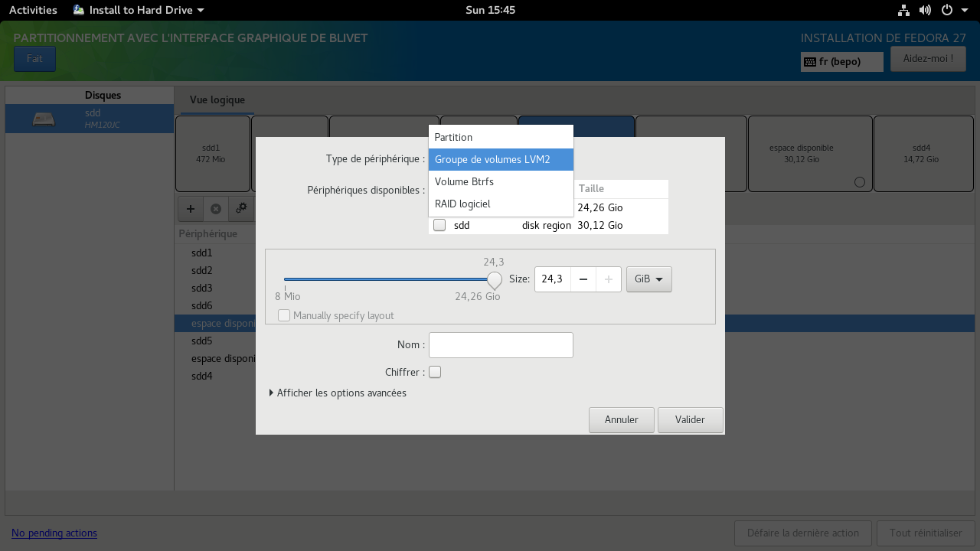Choose Groupe de volumes LVM2 option
The image size is (980, 551).
click(501, 159)
